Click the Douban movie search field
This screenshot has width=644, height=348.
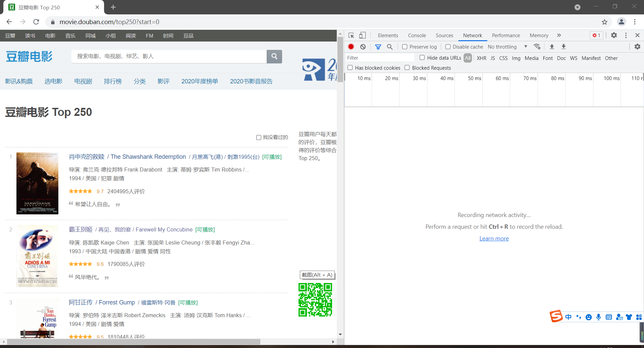[x=169, y=56]
